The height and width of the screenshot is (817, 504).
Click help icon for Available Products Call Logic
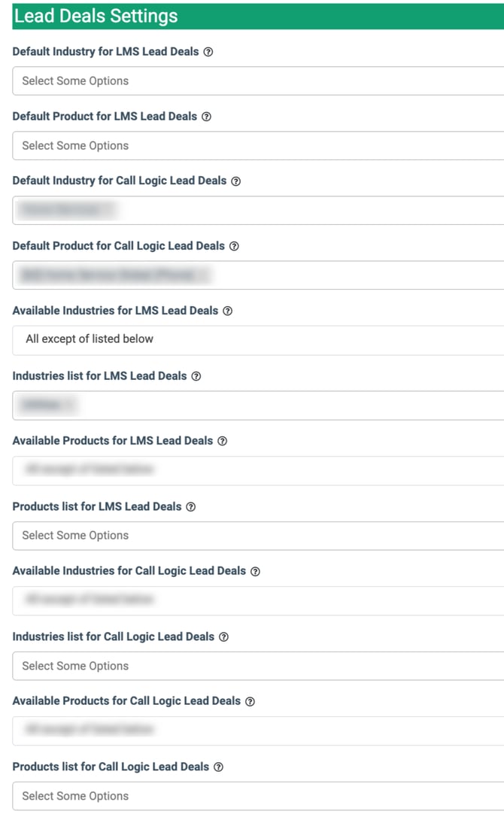(x=250, y=701)
